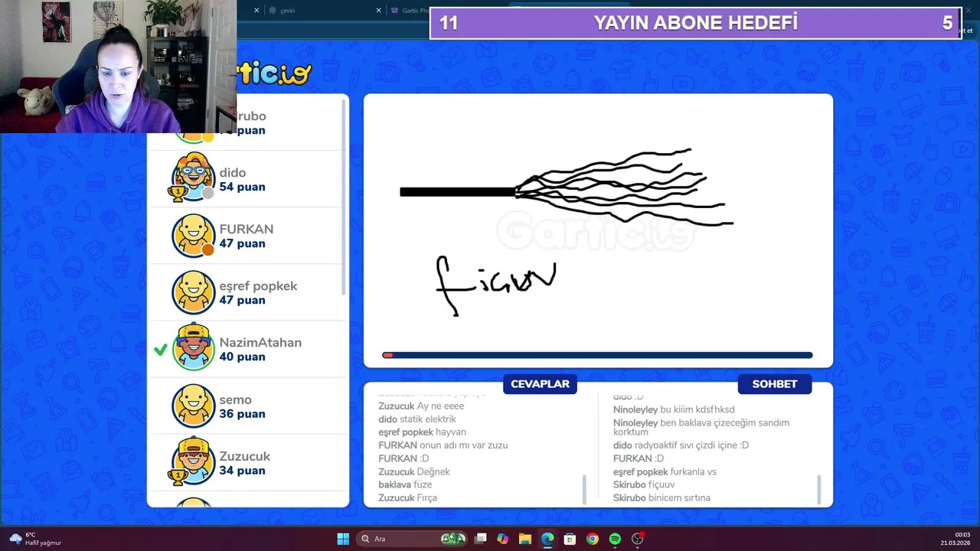Click the round timer progress bar
980x551 pixels.
pyautogui.click(x=597, y=355)
